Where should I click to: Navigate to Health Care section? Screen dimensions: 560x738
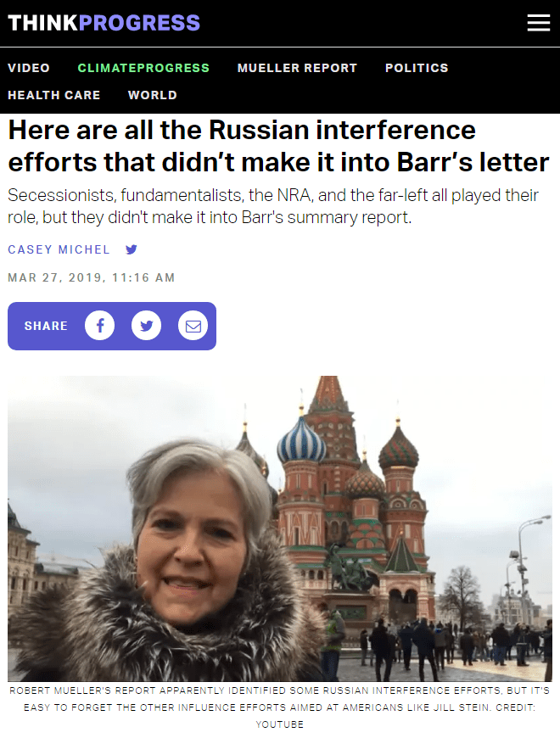(54, 95)
